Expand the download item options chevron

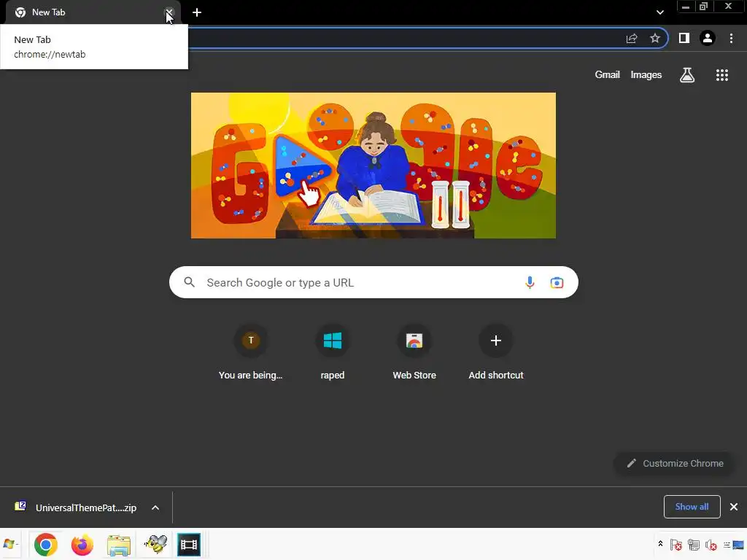point(155,507)
